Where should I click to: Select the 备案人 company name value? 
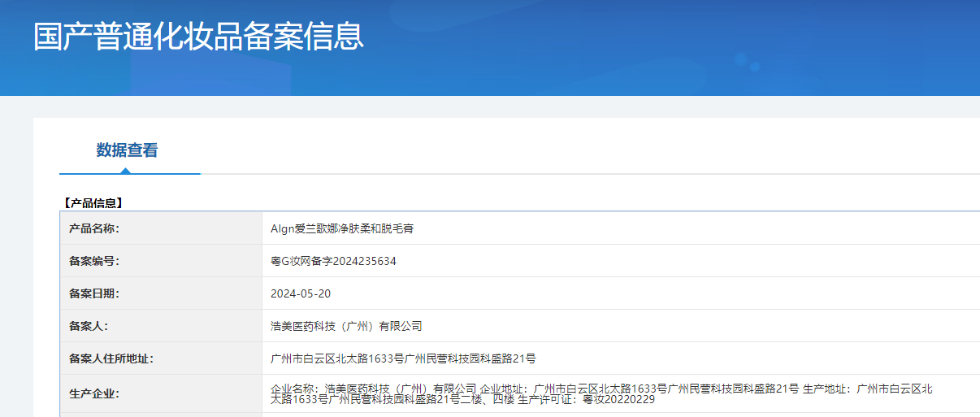[x=346, y=326]
